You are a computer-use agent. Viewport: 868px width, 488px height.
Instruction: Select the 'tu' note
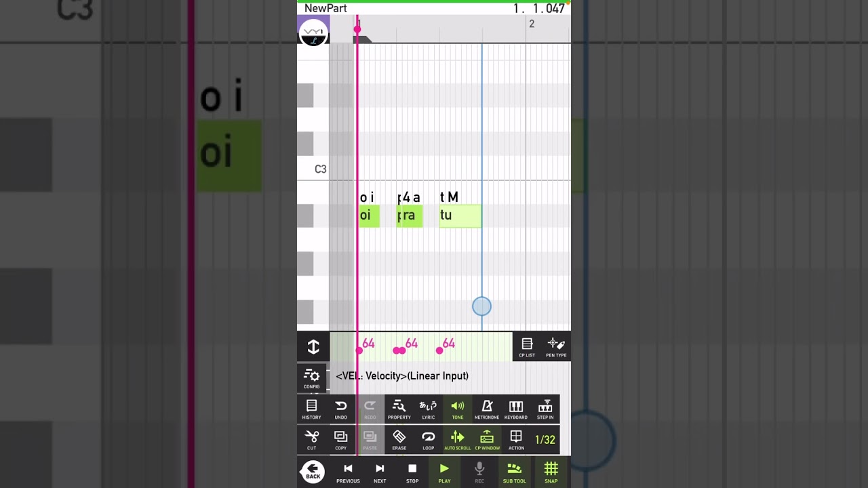460,216
